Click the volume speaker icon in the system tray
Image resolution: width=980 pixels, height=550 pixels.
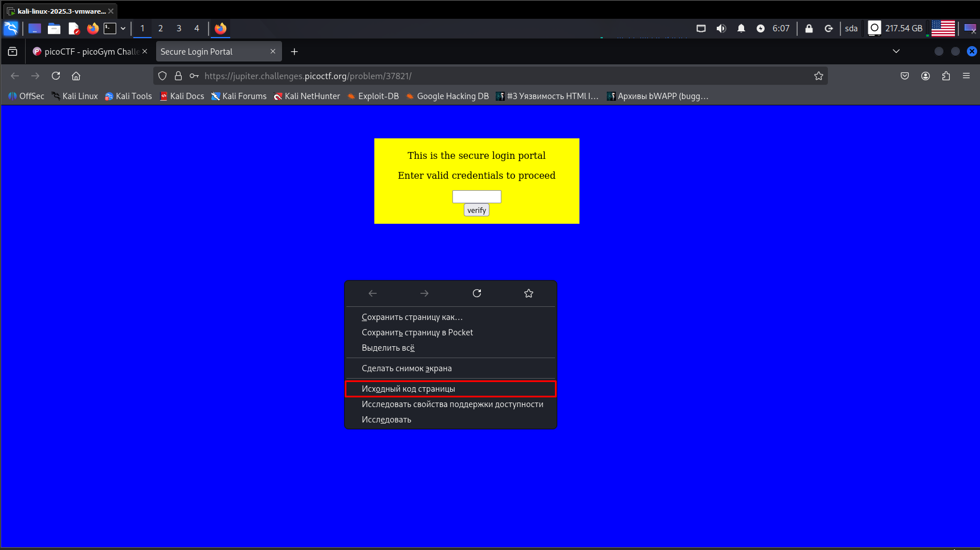point(721,28)
